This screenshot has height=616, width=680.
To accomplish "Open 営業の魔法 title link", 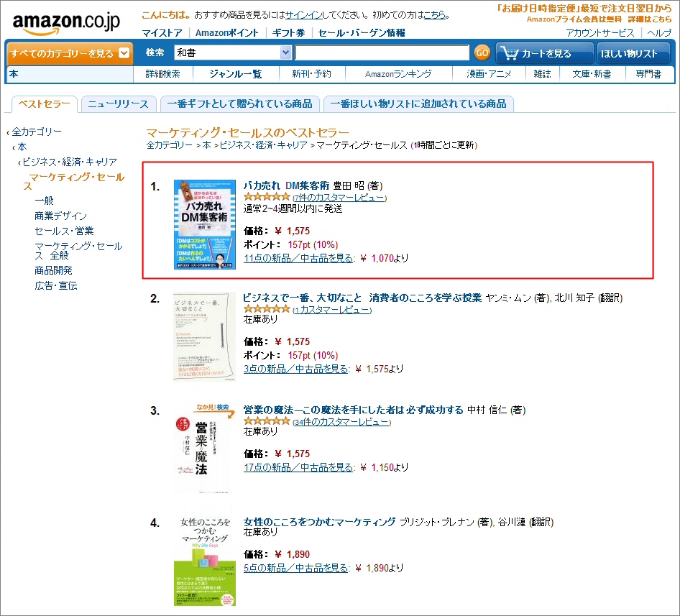I will pos(354,410).
